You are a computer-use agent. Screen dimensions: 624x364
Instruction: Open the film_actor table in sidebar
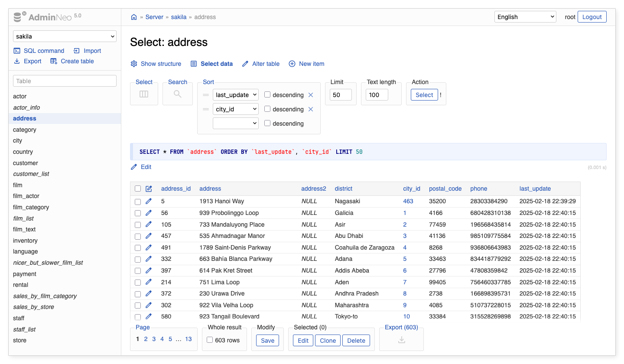pos(26,196)
